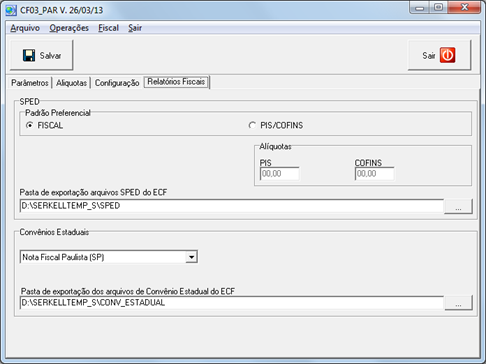Select the FISCAL radio option
The height and width of the screenshot is (364, 486).
(x=30, y=125)
